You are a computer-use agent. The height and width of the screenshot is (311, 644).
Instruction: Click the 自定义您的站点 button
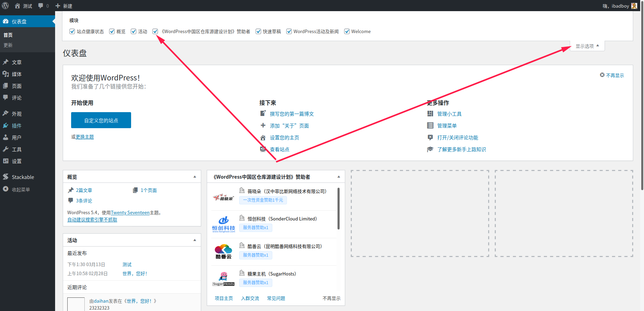(x=101, y=120)
